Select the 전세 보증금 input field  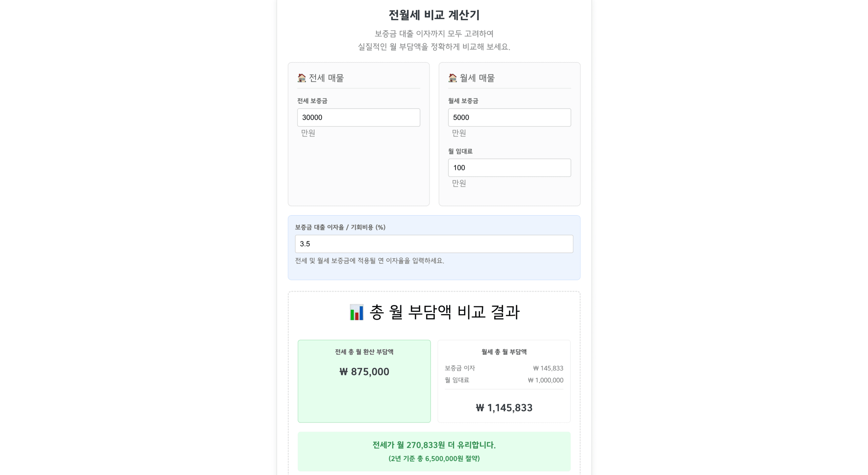pyautogui.click(x=358, y=117)
